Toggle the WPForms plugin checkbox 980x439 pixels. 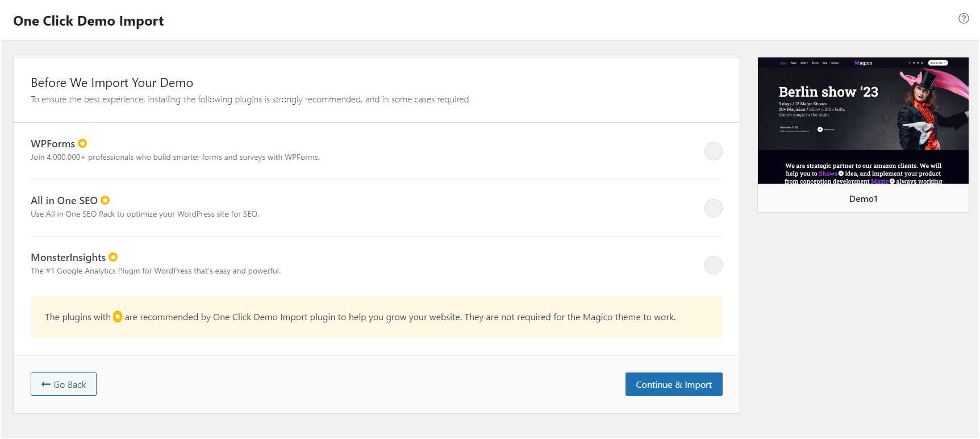coord(713,151)
